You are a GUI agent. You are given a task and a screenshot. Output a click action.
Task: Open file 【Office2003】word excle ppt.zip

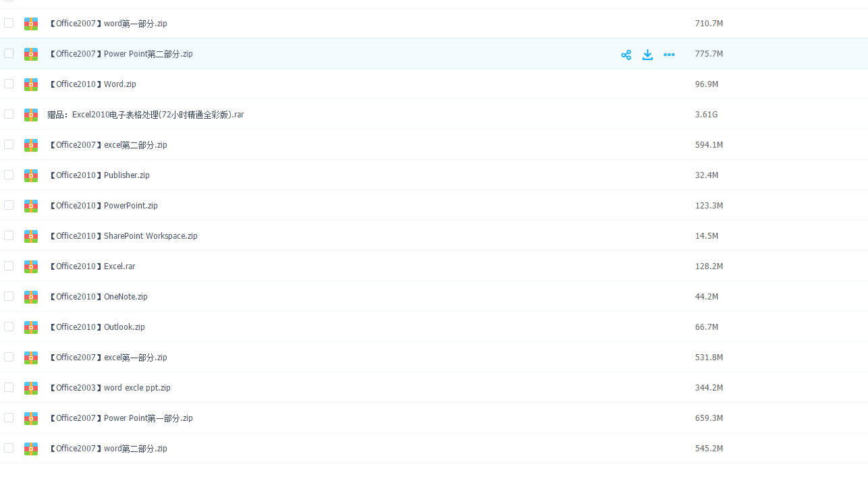pyautogui.click(x=109, y=388)
